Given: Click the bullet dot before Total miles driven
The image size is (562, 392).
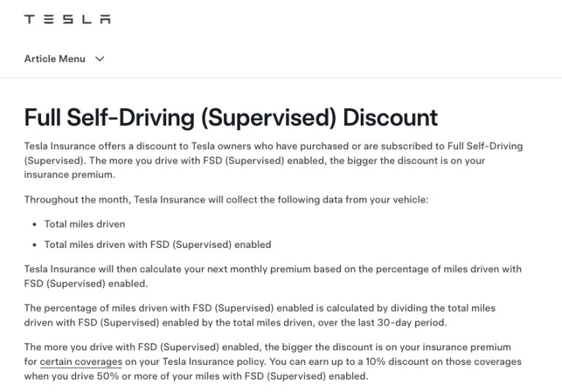Looking at the screenshot, I should click(x=34, y=225).
